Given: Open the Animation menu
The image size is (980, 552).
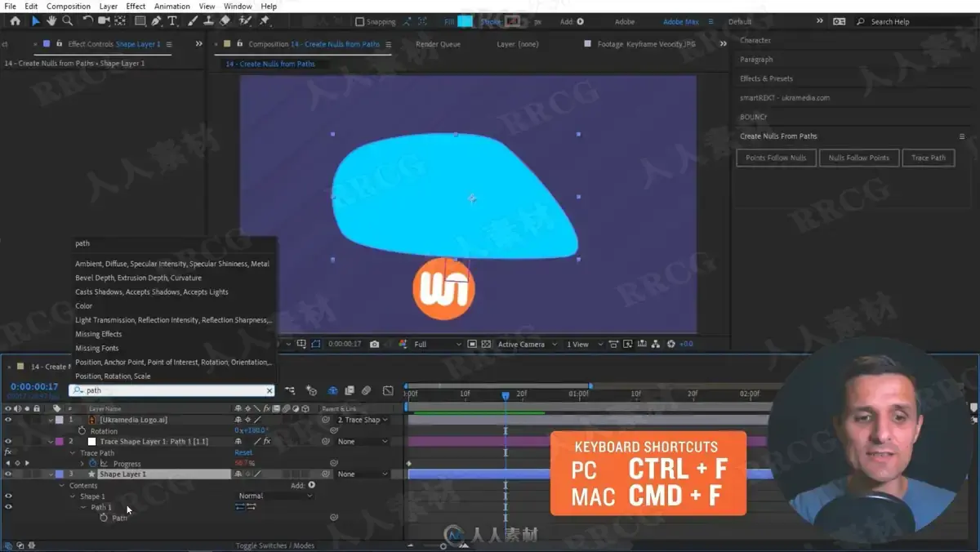Looking at the screenshot, I should 172,6.
